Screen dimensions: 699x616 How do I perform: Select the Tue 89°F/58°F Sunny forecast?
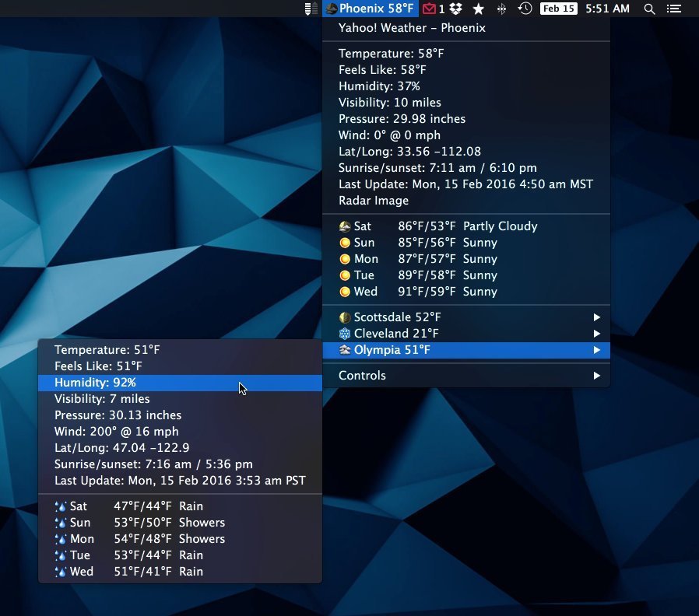pyautogui.click(x=465, y=275)
